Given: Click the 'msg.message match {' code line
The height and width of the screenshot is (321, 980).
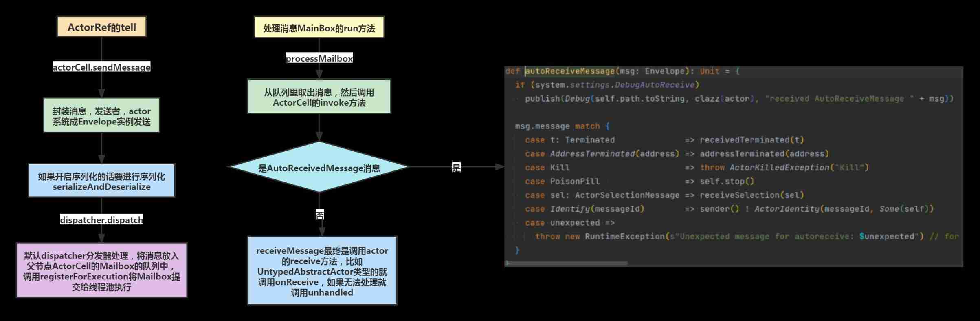Looking at the screenshot, I should 562,126.
